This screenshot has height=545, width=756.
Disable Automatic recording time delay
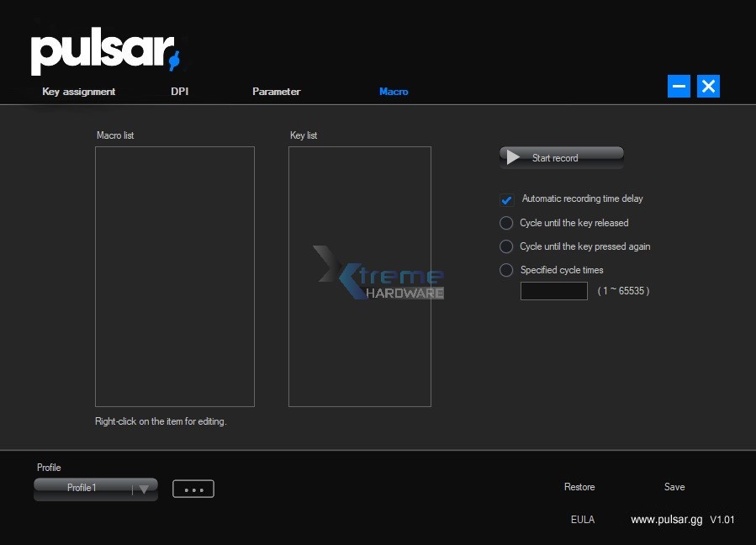click(506, 199)
